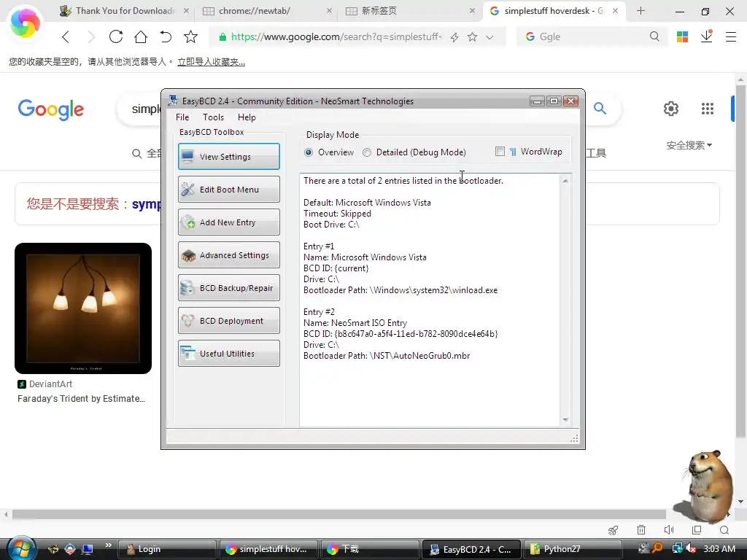Open Google apps grid icon
The width and height of the screenshot is (747, 560).
tap(708, 109)
